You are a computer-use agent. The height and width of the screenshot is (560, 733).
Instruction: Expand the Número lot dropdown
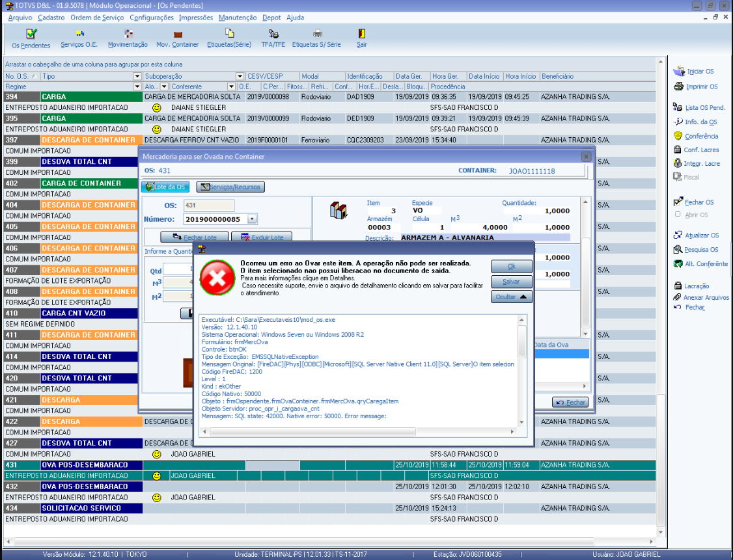pos(253,219)
